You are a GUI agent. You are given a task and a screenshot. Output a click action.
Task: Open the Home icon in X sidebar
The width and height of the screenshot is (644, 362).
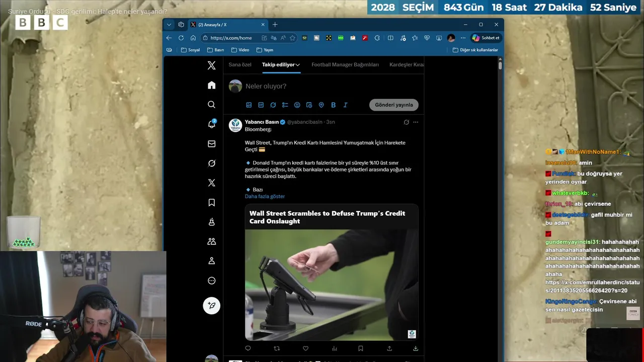pos(211,85)
